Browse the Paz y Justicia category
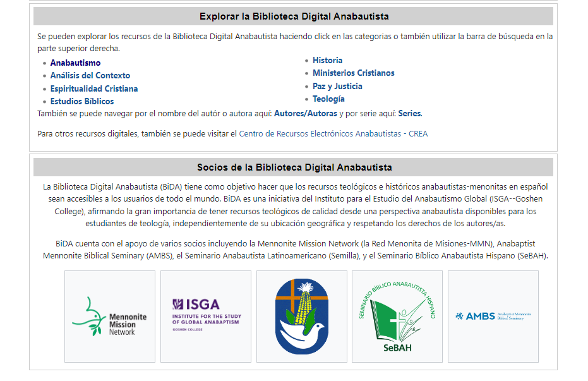This screenshot has width=588, height=381. pyautogui.click(x=337, y=86)
